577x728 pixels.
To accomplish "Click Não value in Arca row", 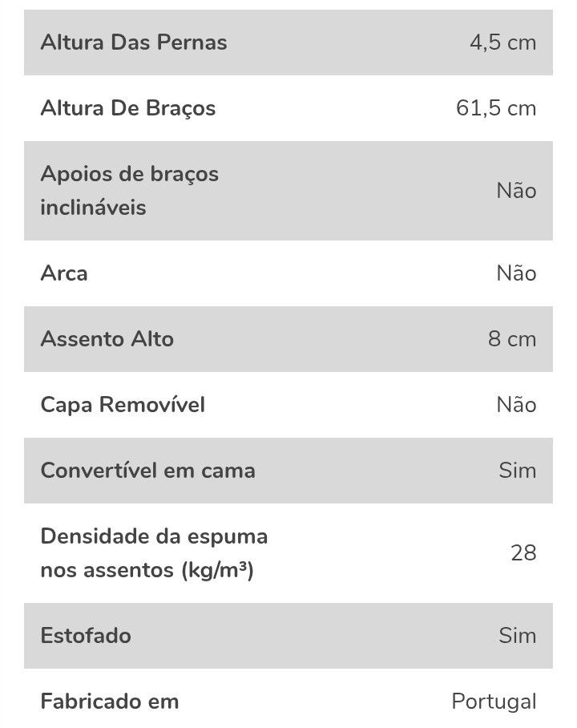I will 516,273.
